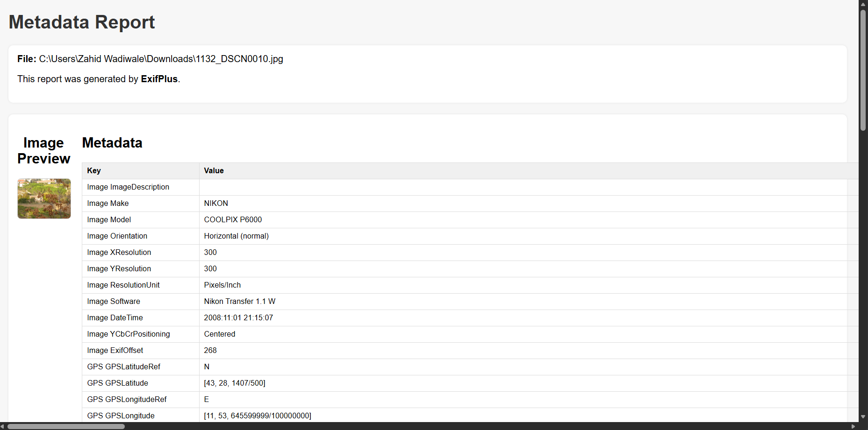Click the scroll left arrow
The width and height of the screenshot is (868, 430).
pyautogui.click(x=3, y=426)
